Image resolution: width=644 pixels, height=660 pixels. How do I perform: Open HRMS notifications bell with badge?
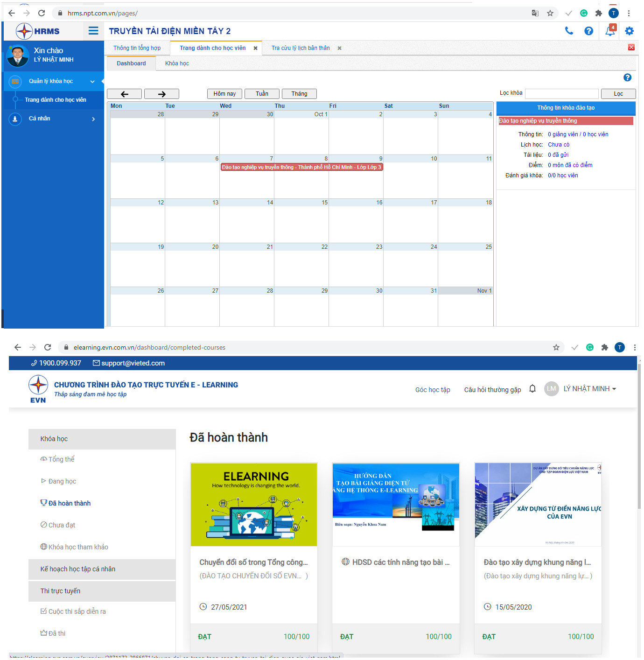point(610,31)
